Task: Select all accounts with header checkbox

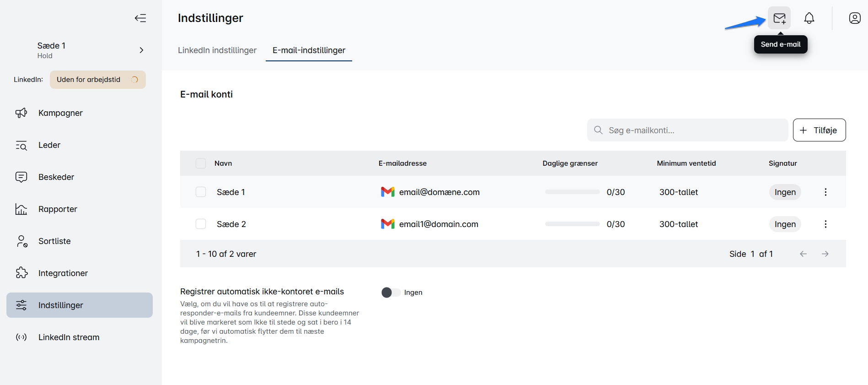Action: point(201,163)
